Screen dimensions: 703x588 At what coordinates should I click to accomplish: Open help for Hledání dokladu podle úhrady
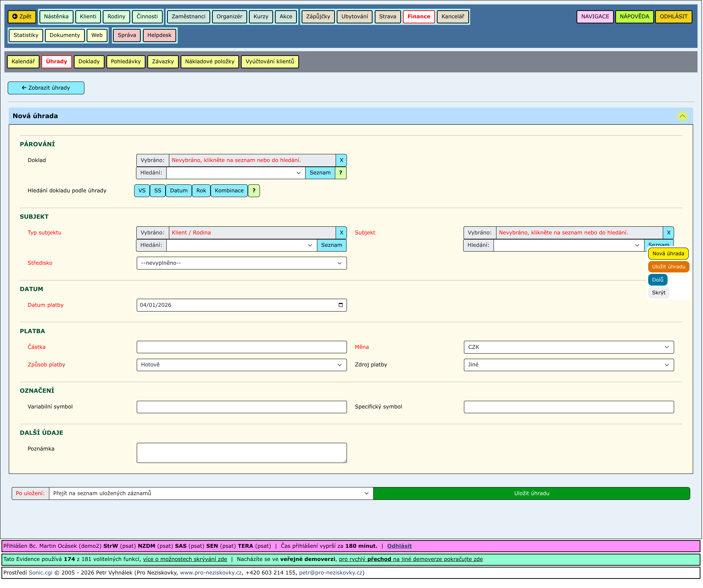[x=254, y=191]
